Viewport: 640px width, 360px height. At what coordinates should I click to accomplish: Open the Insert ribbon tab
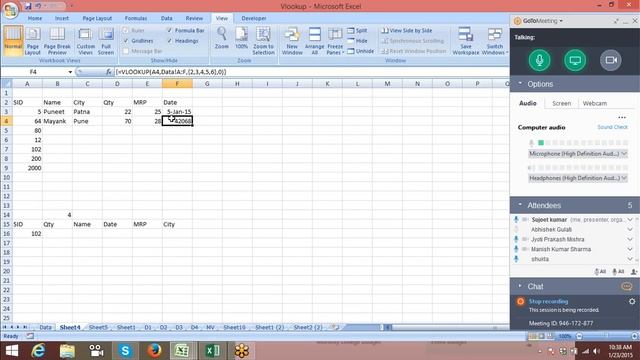62,18
